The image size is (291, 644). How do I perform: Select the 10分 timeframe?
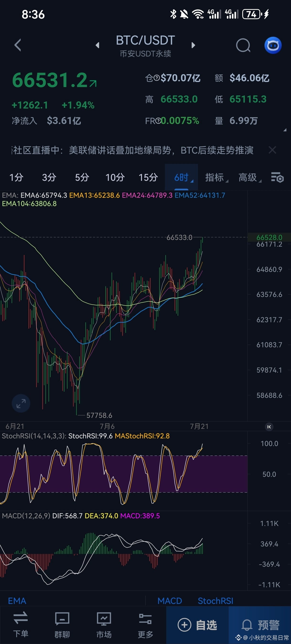115,177
